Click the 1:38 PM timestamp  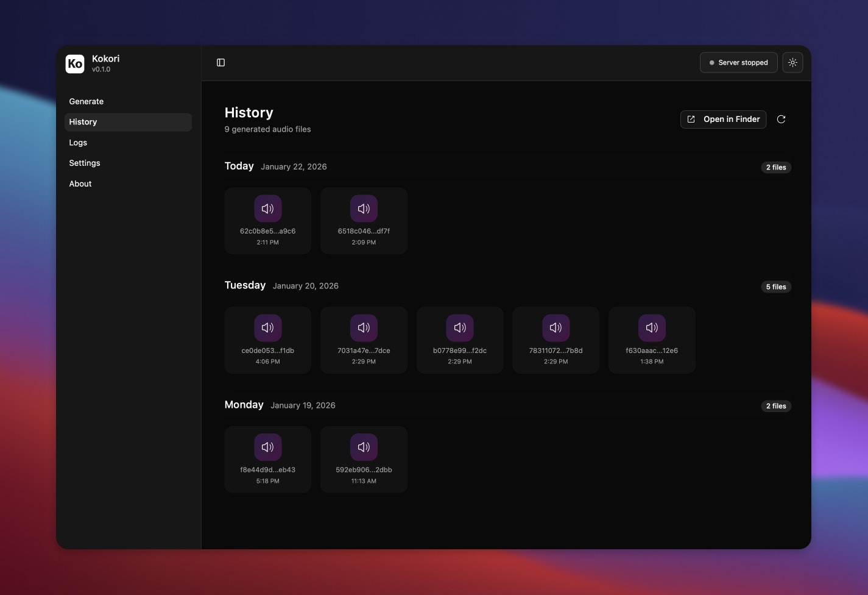[x=652, y=362]
